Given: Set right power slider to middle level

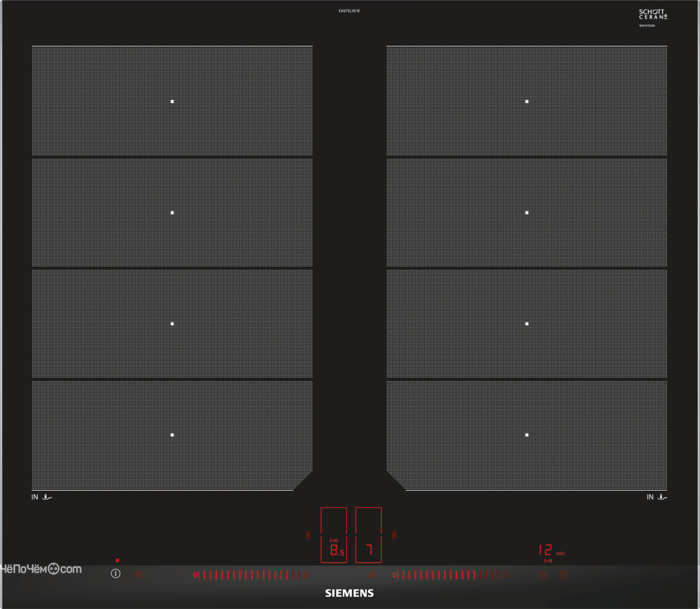Looking at the screenshot, I should [x=451, y=575].
